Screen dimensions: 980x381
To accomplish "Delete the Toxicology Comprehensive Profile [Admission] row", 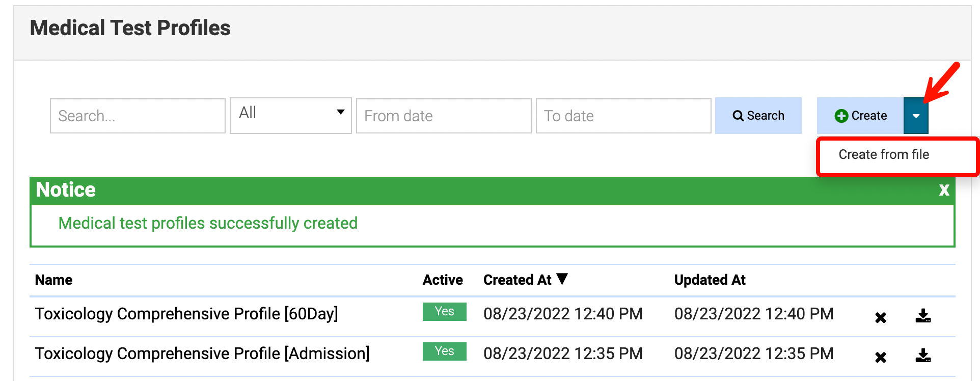I will coord(880,357).
